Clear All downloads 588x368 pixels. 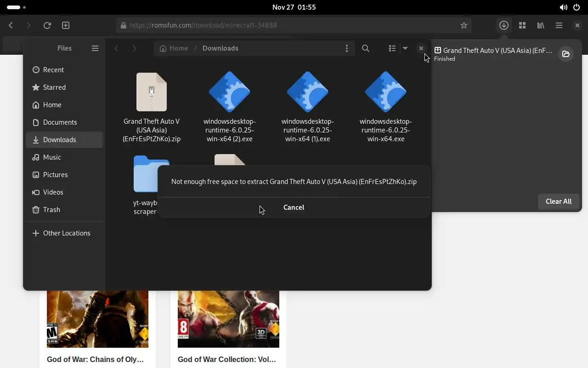[559, 201]
